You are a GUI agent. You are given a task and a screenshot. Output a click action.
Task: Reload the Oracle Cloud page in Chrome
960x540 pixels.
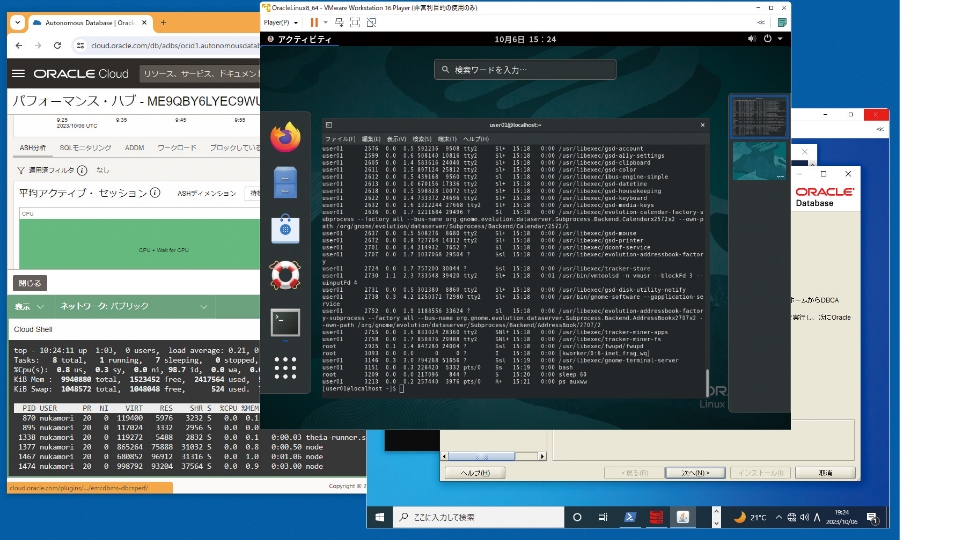coord(58,45)
